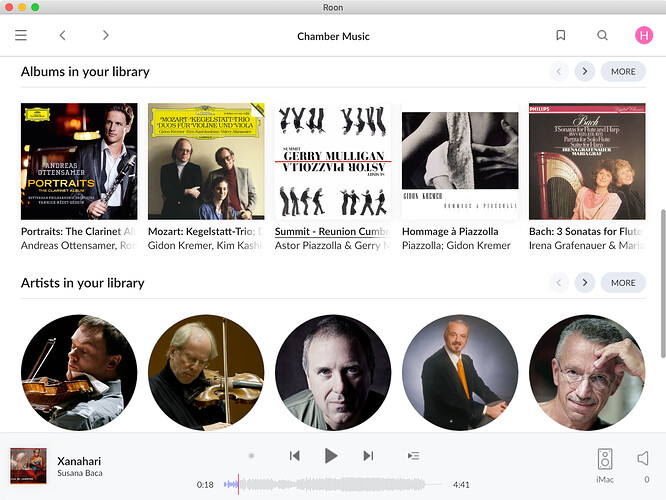Screen dimensions: 666x500
Task: Click the 'Summit - Reunion Cumbre' album title link
Action: [332, 232]
